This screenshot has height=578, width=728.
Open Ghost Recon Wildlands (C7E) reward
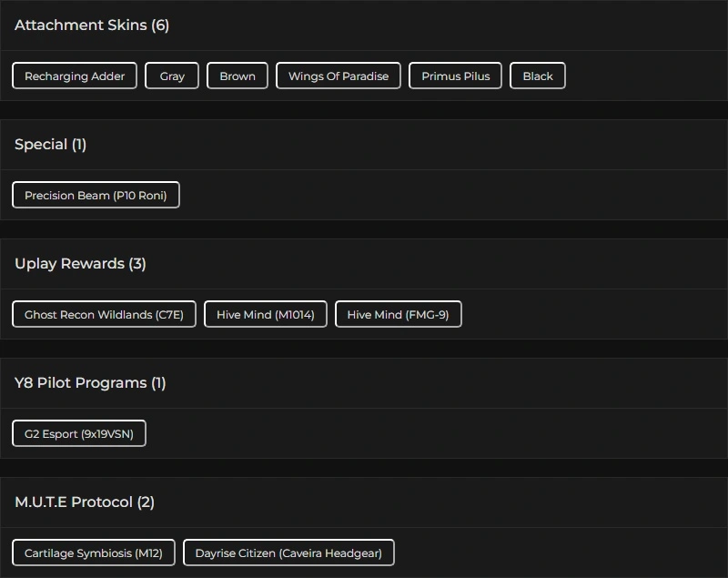tap(104, 315)
